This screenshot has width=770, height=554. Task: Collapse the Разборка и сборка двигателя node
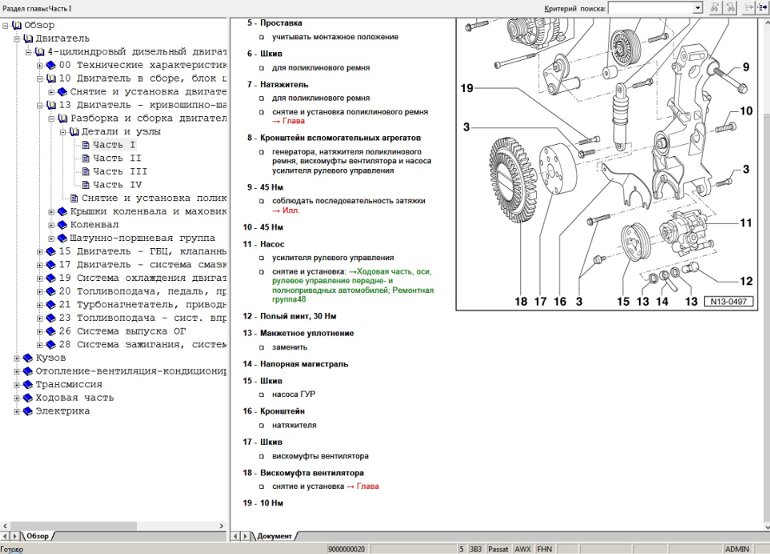click(x=52, y=118)
